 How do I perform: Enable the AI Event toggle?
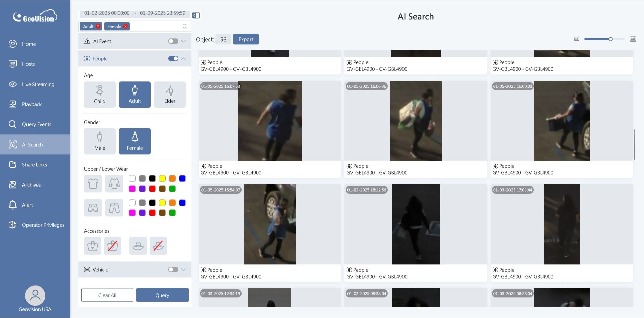point(173,41)
